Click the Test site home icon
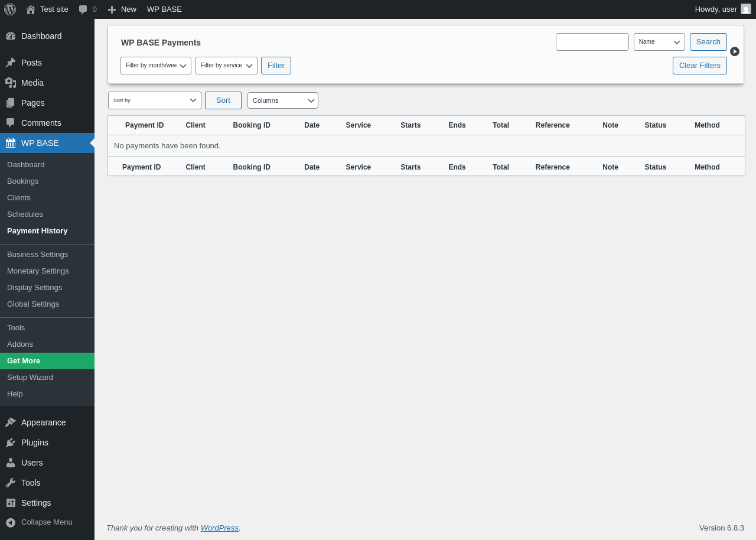Screen dimensions: 756x540 31,9
